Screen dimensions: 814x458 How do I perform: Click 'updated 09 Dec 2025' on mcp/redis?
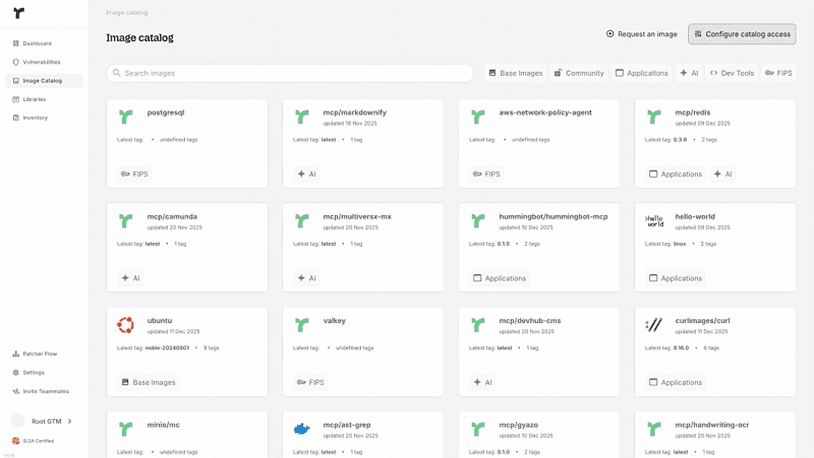702,124
